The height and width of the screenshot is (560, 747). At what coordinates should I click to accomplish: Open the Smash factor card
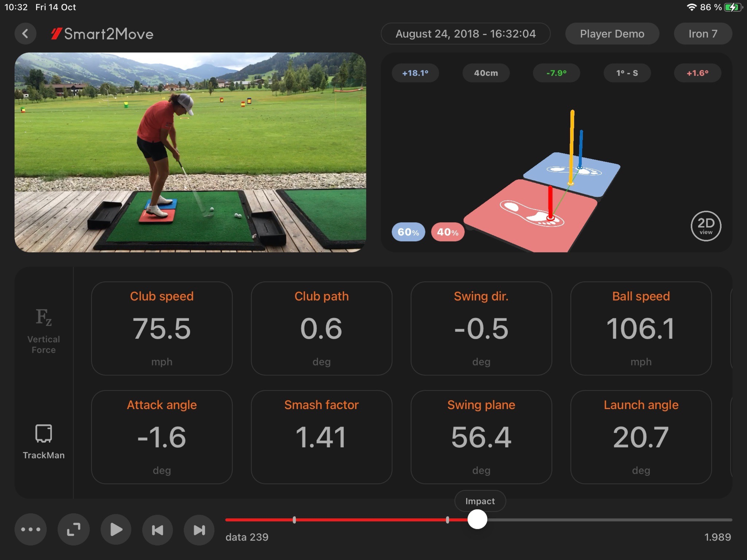click(322, 437)
